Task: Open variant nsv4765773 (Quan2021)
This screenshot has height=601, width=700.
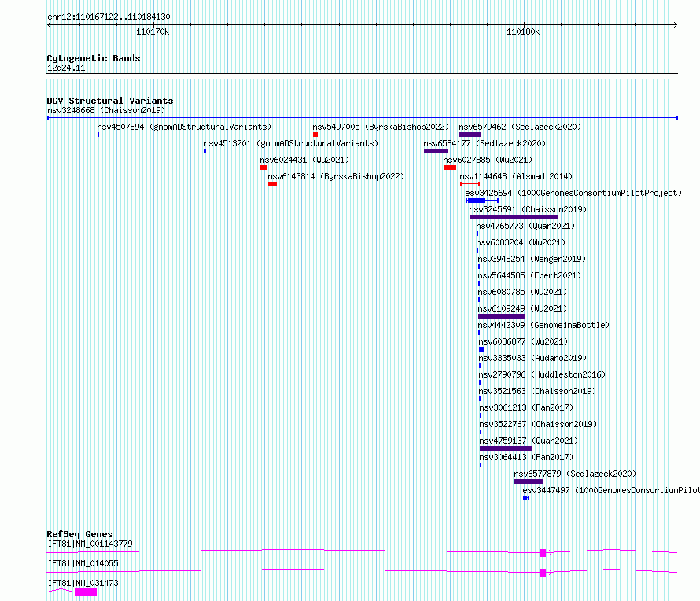Action: [525, 226]
